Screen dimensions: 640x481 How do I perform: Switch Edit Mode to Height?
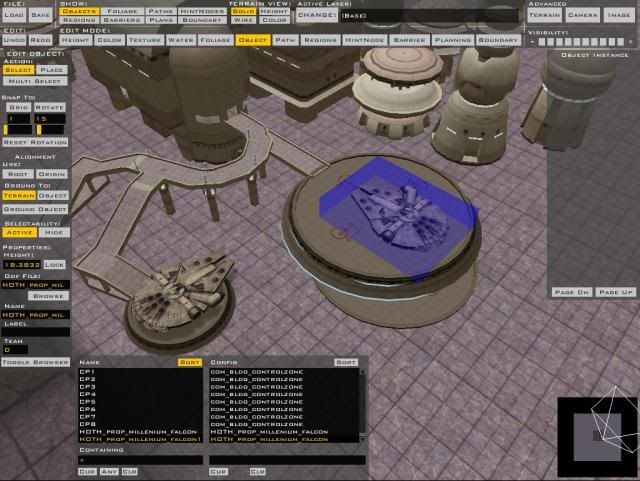click(x=75, y=40)
